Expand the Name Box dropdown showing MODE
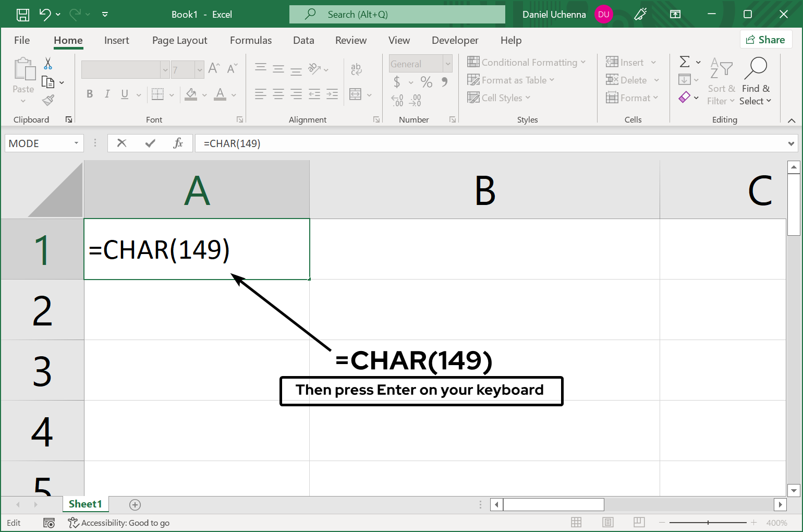The width and height of the screenshot is (803, 532). 76,143
